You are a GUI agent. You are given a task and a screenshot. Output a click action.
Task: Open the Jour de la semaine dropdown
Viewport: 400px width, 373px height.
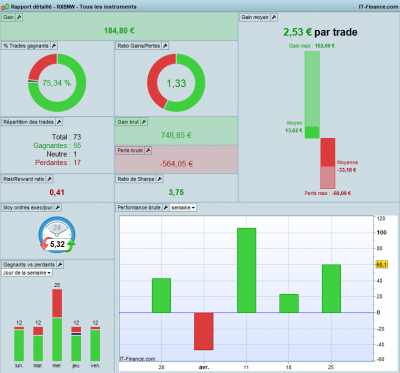click(27, 273)
